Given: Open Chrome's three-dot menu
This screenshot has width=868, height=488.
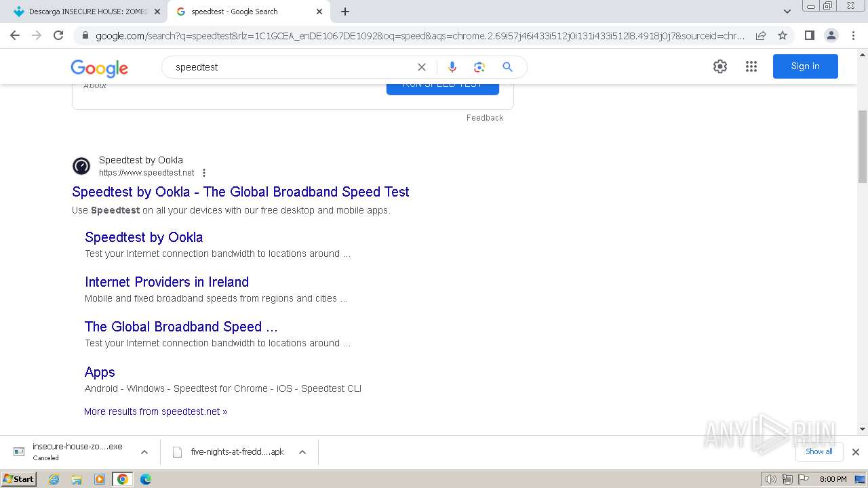Looking at the screenshot, I should (x=853, y=35).
